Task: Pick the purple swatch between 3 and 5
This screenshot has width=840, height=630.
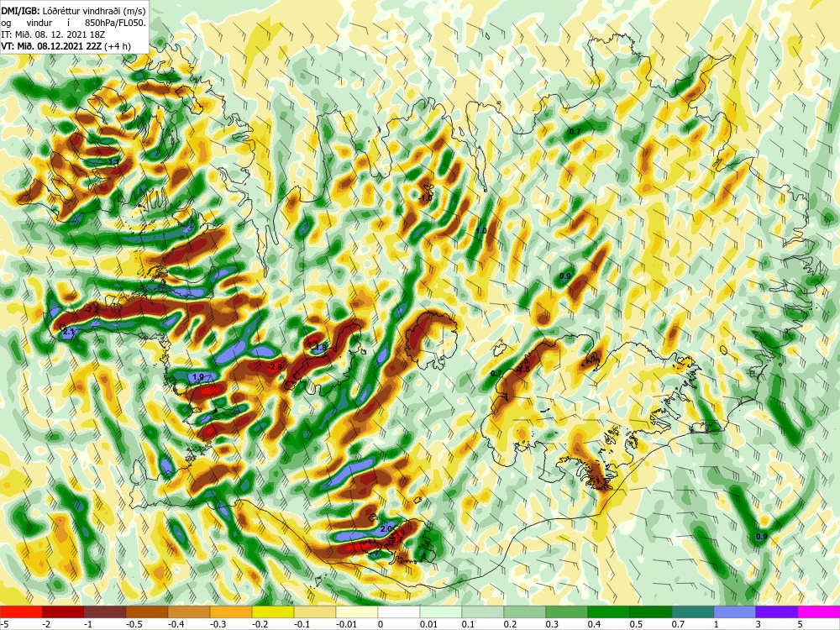Action: click(x=777, y=612)
